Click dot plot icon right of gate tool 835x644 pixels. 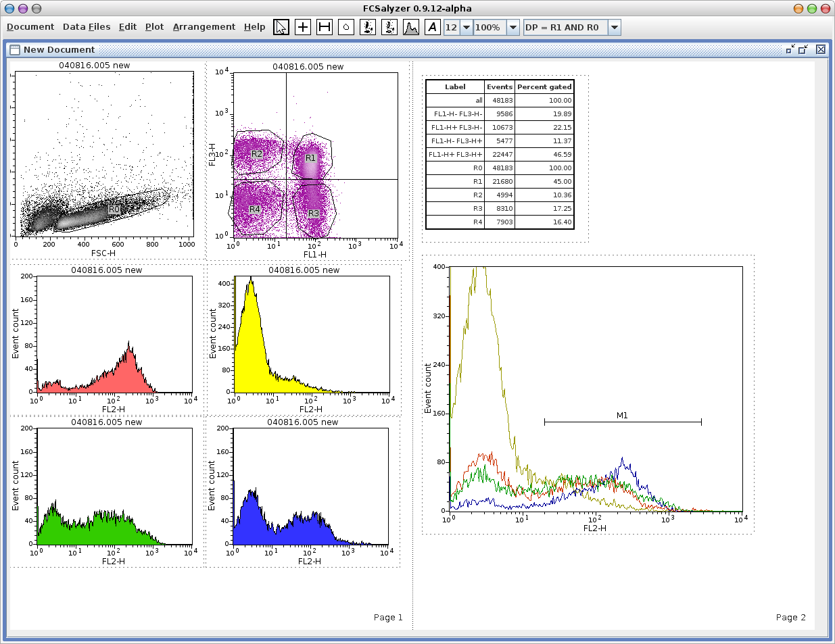click(x=368, y=27)
